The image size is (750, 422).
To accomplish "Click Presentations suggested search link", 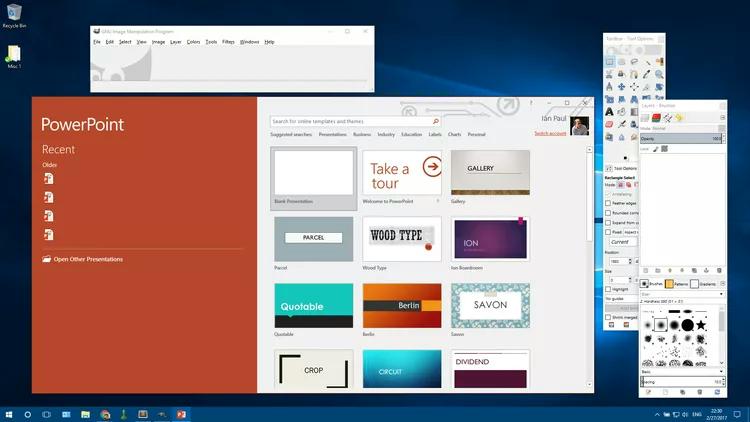I will 332,134.
